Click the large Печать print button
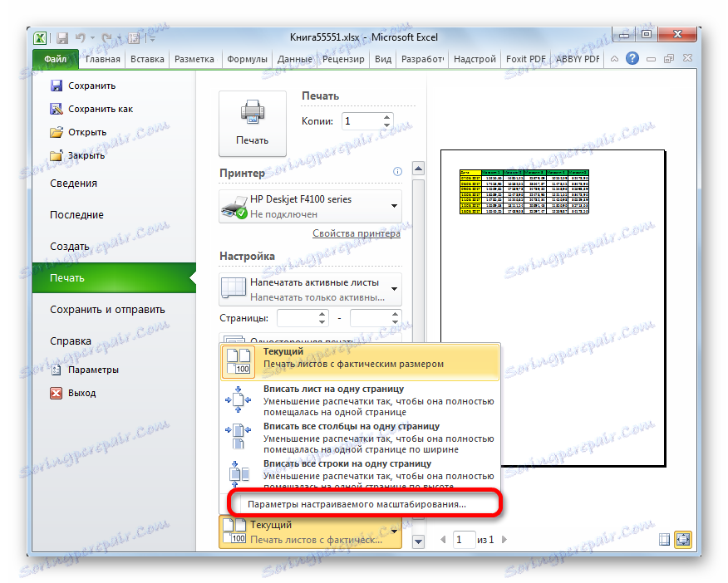The width and height of the screenshot is (728, 583). point(253,124)
